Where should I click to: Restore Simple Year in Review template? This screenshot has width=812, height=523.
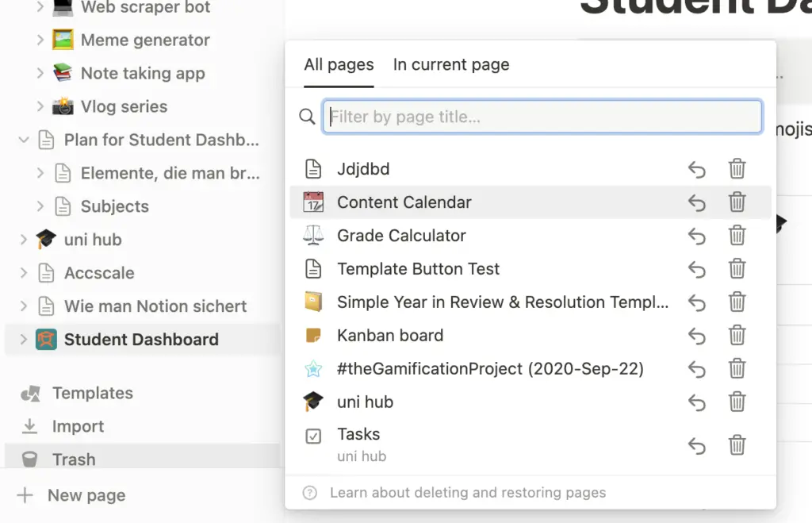point(697,302)
